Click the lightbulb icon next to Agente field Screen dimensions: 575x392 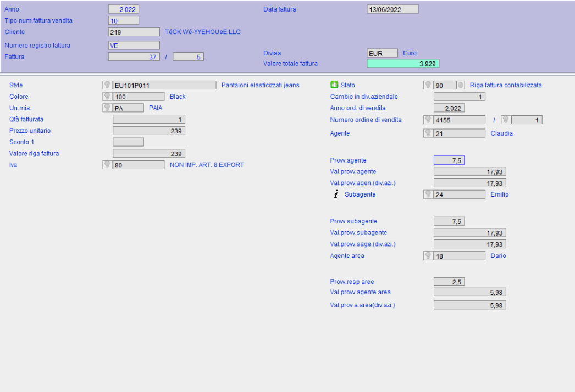[x=428, y=133]
